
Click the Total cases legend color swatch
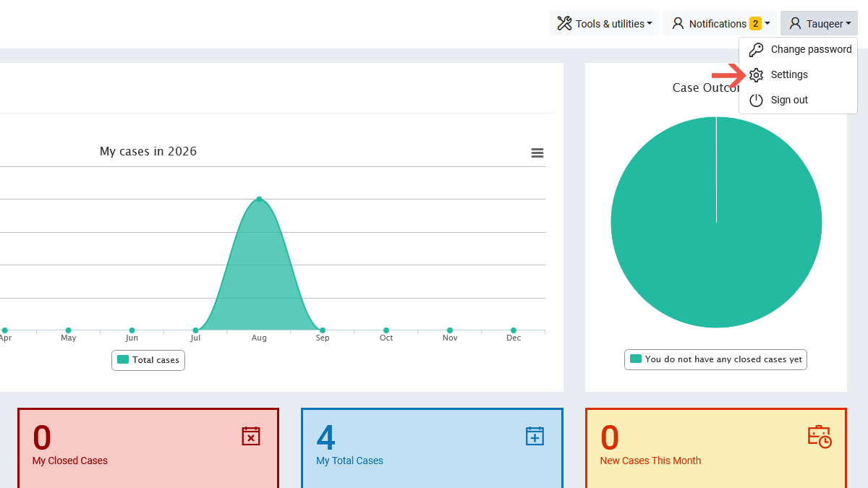point(123,359)
